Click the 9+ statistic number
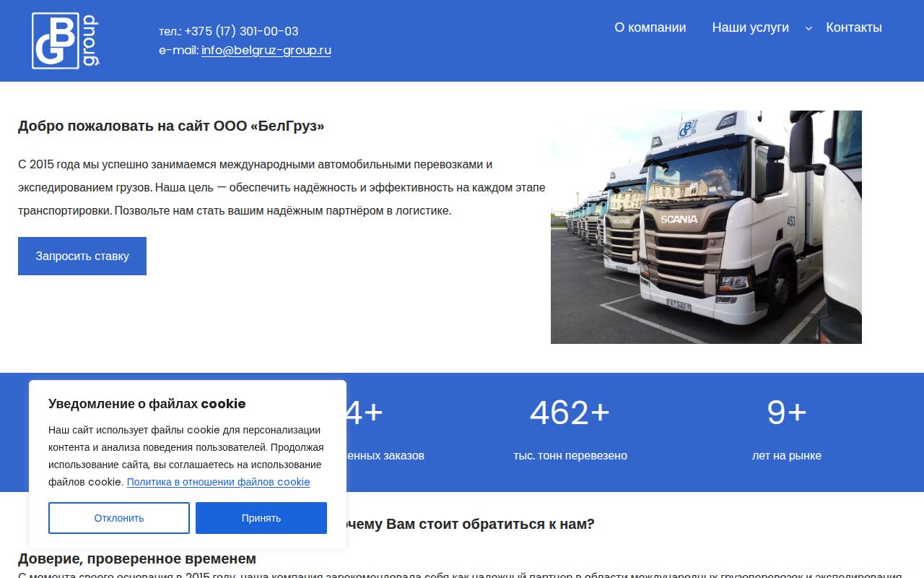Viewport: 924px width, 578px height. point(786,413)
